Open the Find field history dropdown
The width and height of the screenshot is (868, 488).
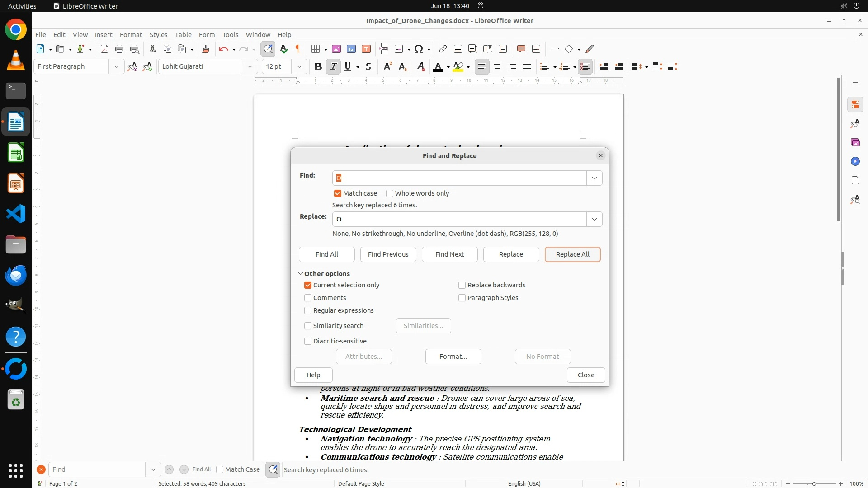point(594,178)
